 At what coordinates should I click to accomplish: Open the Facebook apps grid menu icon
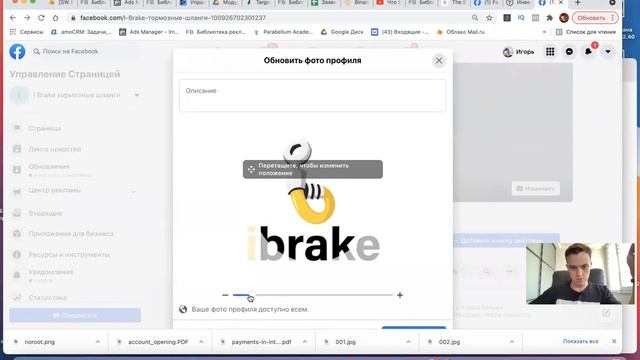tap(550, 52)
